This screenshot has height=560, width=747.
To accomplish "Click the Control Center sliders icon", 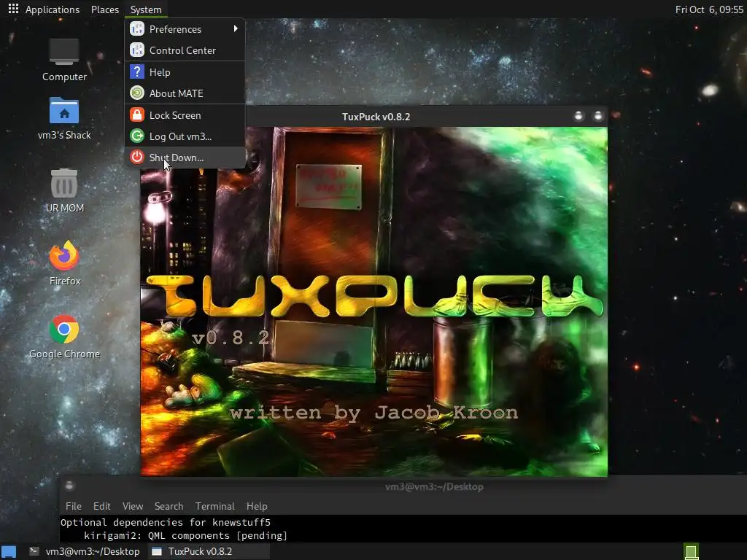I will point(137,50).
